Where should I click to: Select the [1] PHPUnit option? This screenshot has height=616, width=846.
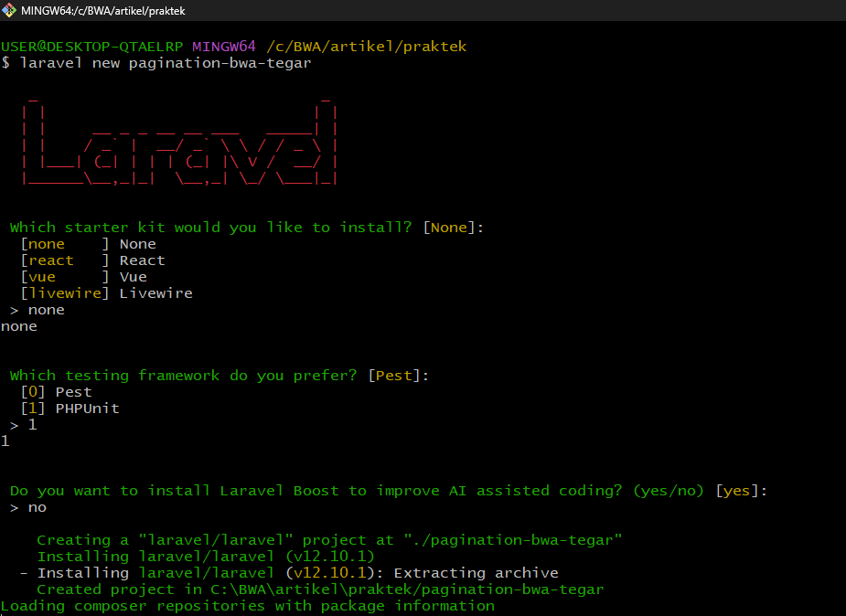point(70,409)
